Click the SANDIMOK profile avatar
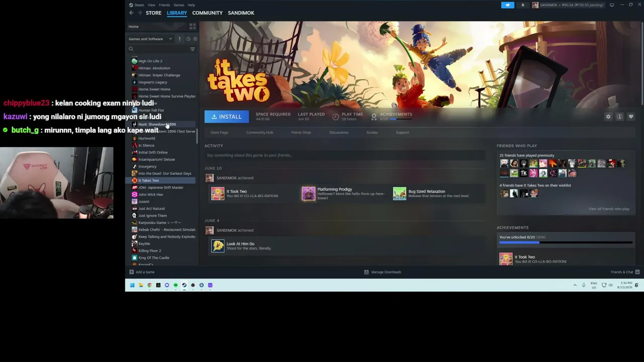The height and width of the screenshot is (362, 644). point(535,5)
